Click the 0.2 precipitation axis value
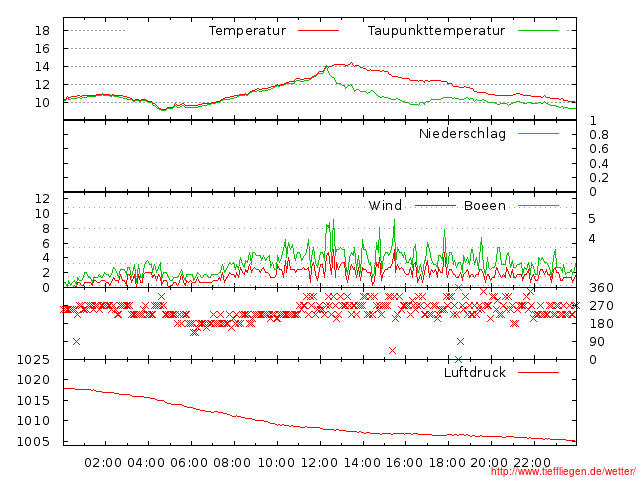Image resolution: width=640 pixels, height=480 pixels. (x=599, y=178)
